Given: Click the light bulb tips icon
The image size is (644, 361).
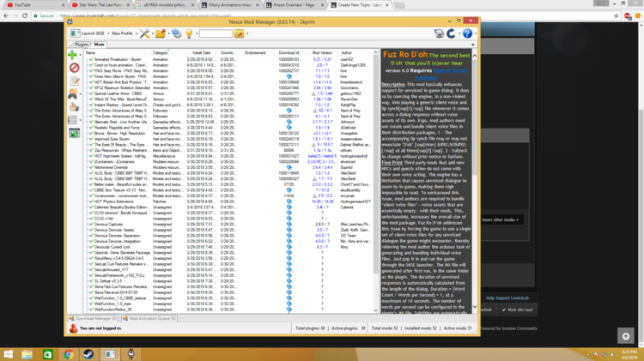Looking at the screenshot, I should coord(189,33).
